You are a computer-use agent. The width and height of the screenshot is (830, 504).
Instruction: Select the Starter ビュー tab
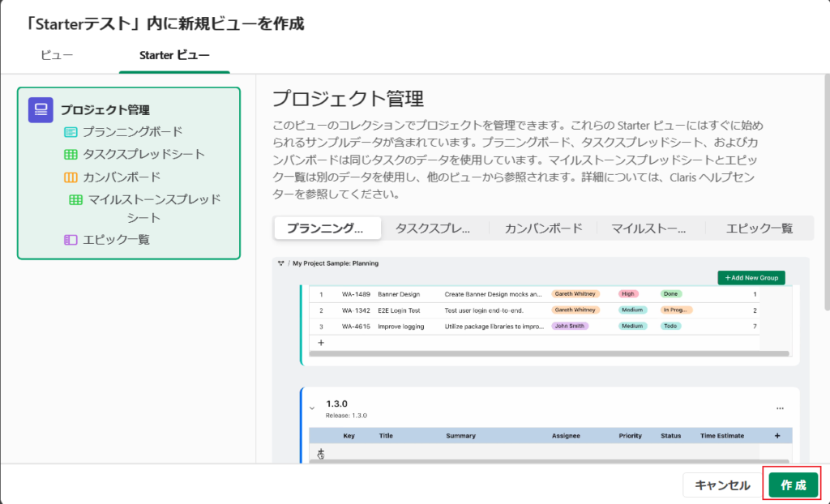point(173,55)
